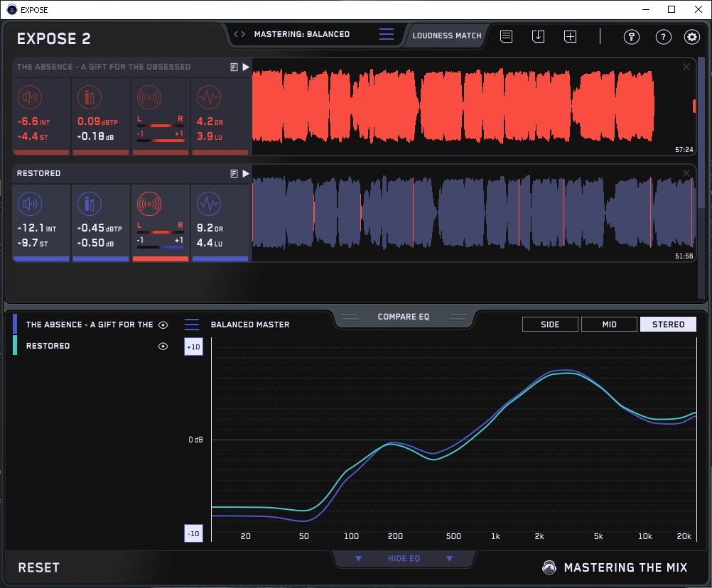The width and height of the screenshot is (712, 588).
Task: Click the 4.2 DR dynamic range value
Action: tap(210, 121)
